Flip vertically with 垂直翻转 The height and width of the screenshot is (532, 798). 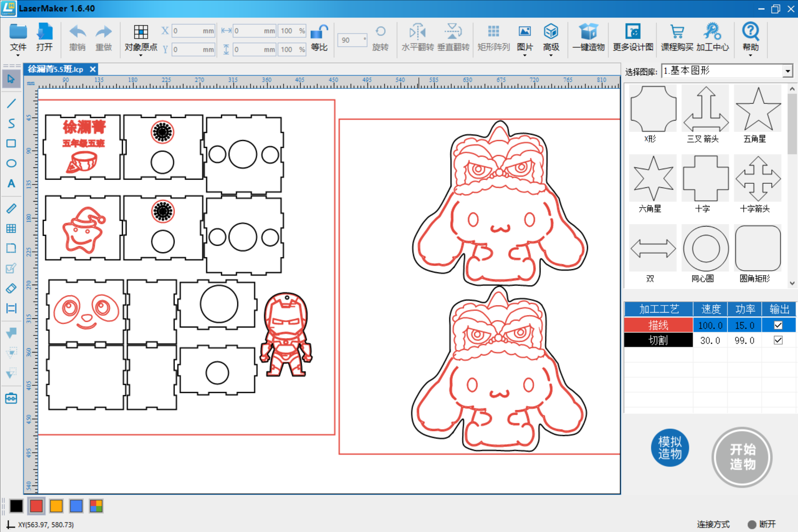click(453, 32)
